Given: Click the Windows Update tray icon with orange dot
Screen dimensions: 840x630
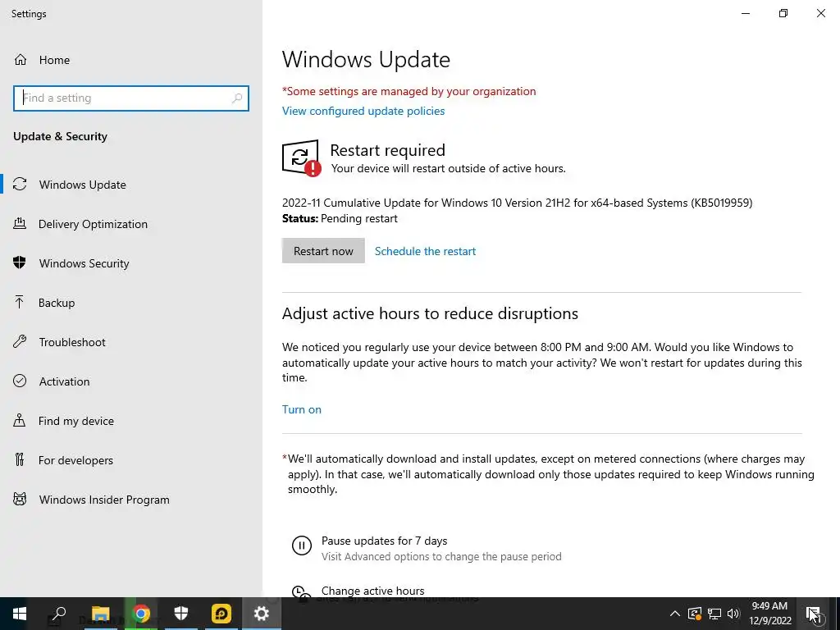Looking at the screenshot, I should [x=695, y=614].
